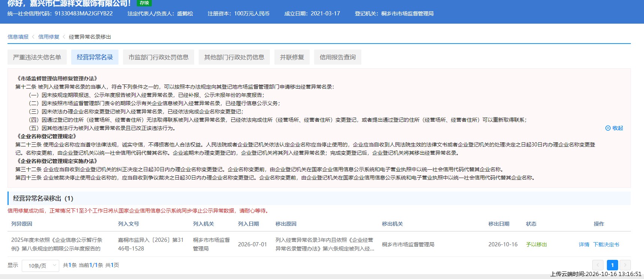Click 2025年度 listing reason cell
Viewport: 644px width, 279px height.
coord(57,244)
